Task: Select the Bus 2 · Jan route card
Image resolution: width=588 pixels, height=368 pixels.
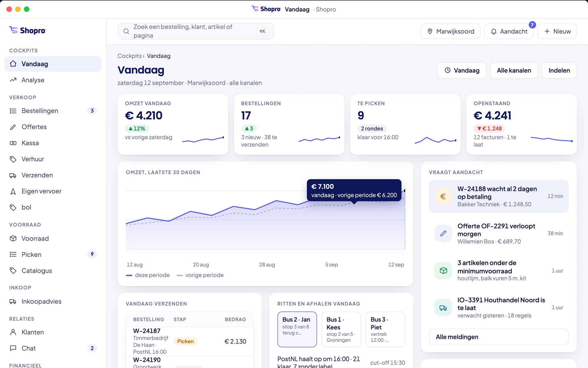Action: click(x=297, y=329)
